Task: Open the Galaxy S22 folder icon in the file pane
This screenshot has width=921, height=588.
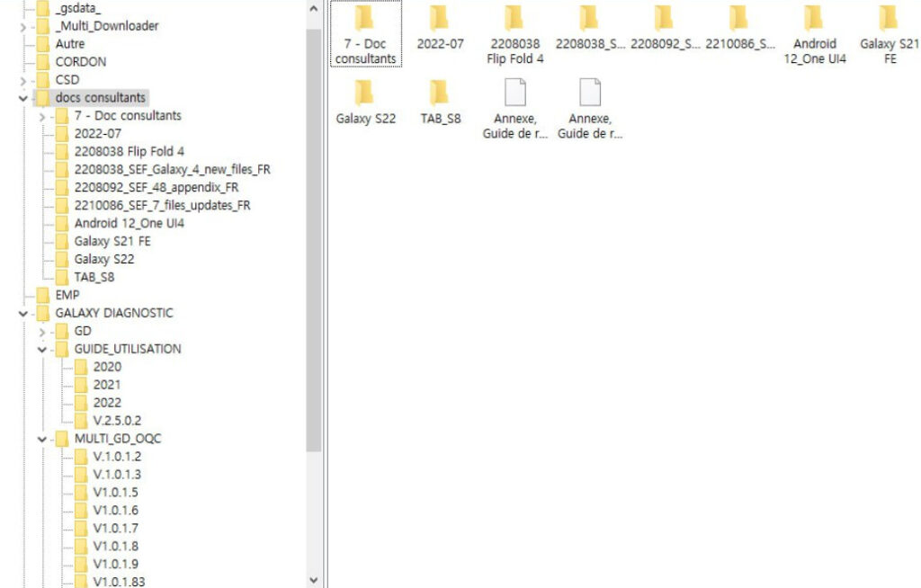Action: point(365,94)
